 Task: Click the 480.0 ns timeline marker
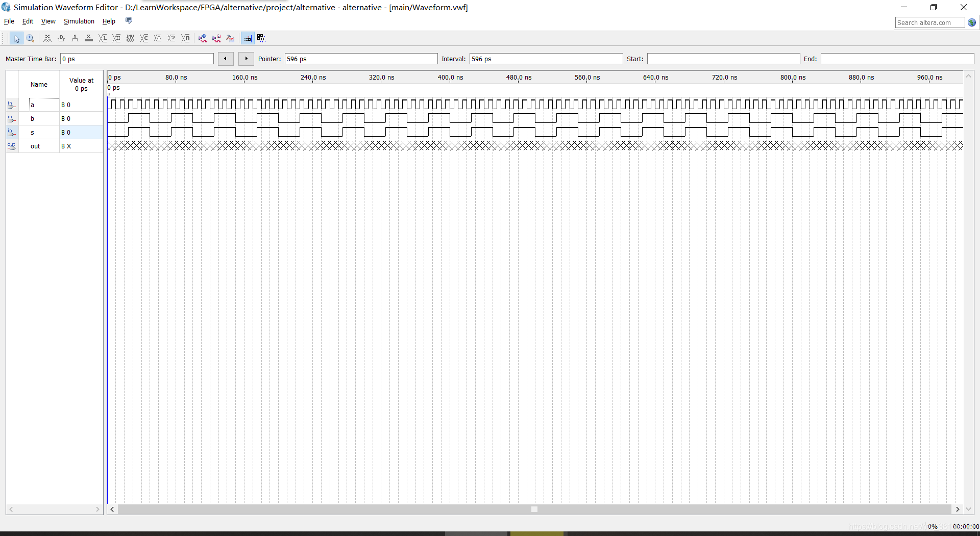pyautogui.click(x=519, y=78)
